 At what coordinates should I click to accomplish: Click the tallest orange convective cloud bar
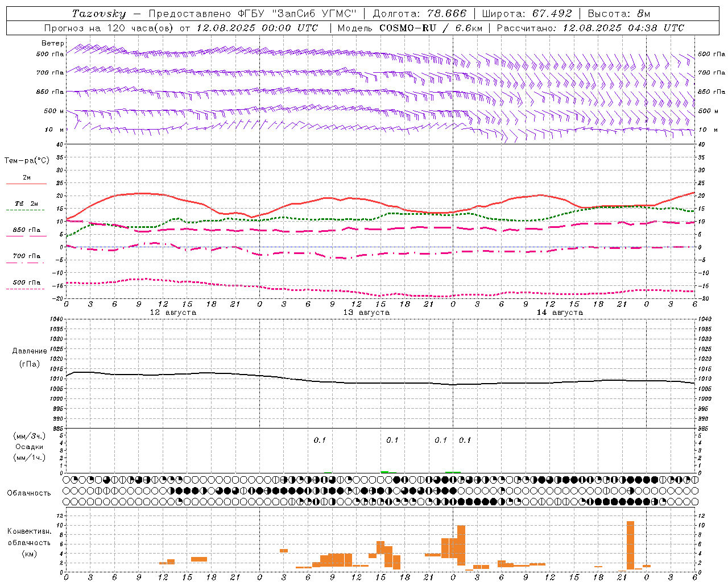click(630, 546)
